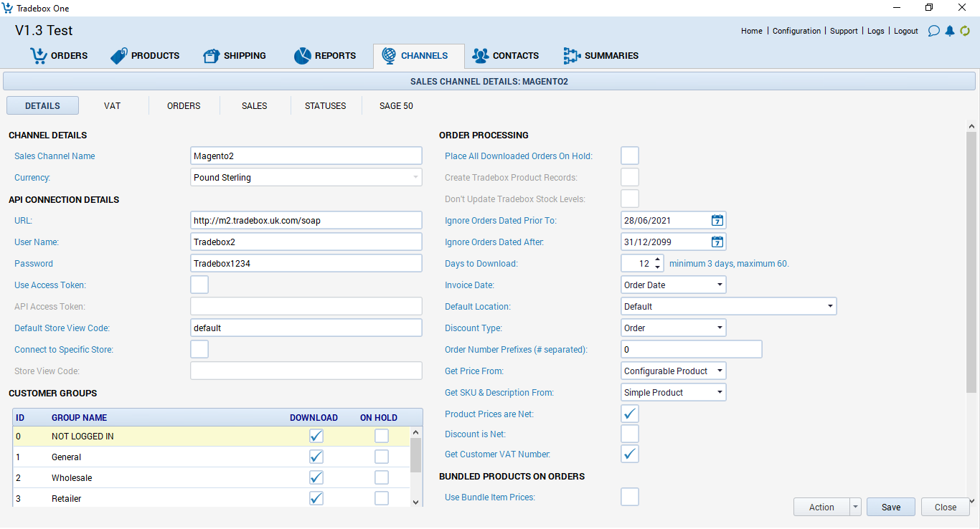Increase Days to Download with up arrow
The width and height of the screenshot is (980, 529).
click(x=656, y=259)
